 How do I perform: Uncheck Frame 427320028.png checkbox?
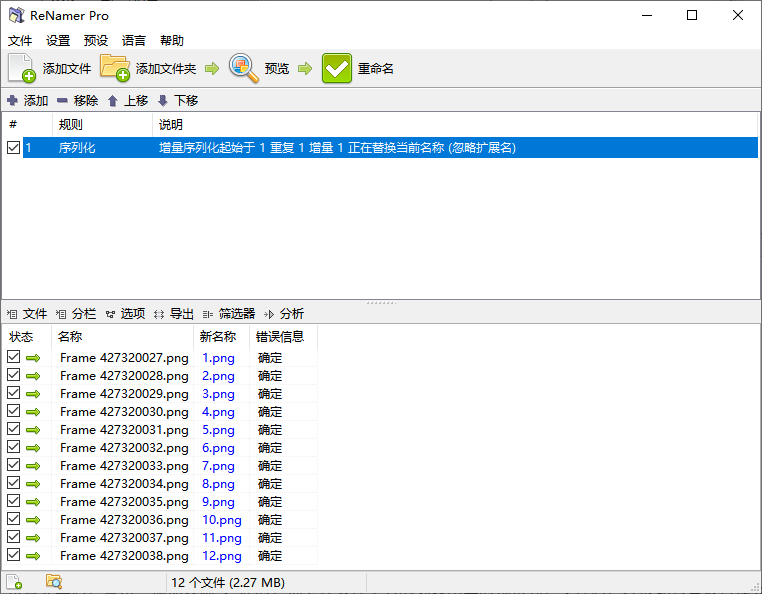(14, 375)
